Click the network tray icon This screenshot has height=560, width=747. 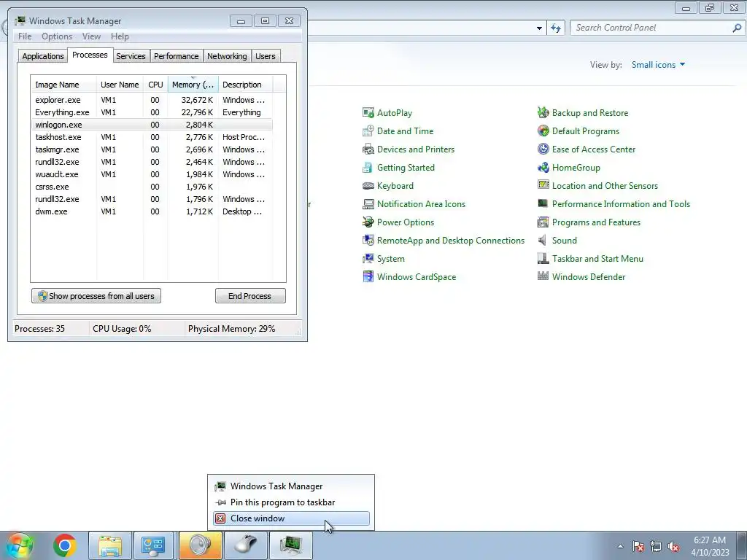(x=656, y=547)
